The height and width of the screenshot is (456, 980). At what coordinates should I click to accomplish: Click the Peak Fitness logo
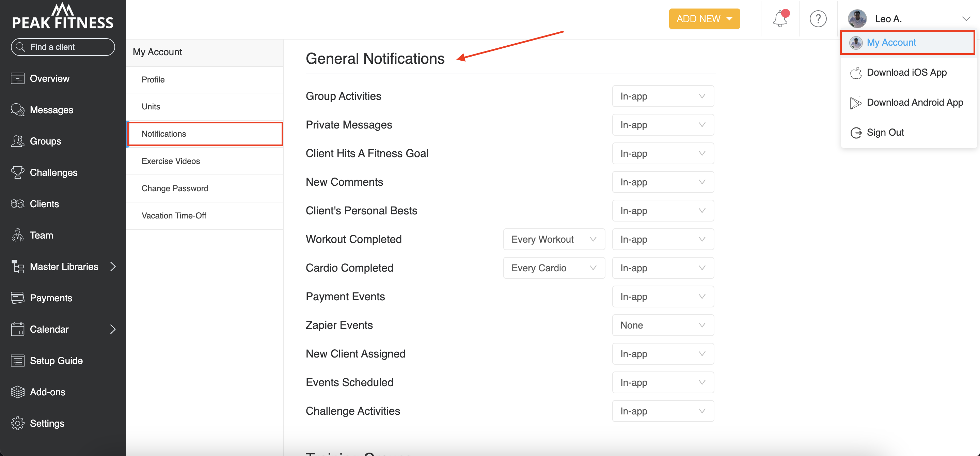63,16
